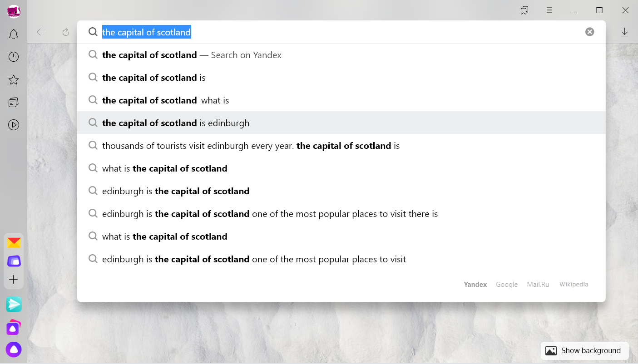Open the hamburger menu in title bar

click(549, 10)
